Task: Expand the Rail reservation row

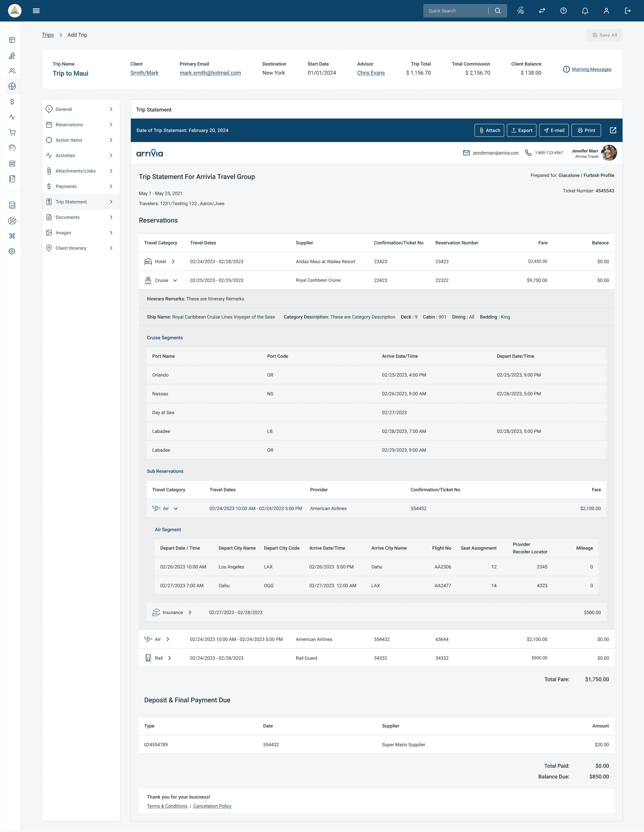Action: [x=169, y=658]
